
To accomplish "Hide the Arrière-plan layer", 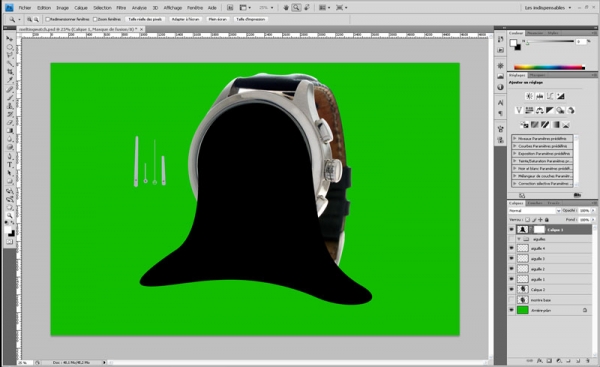I will click(512, 310).
